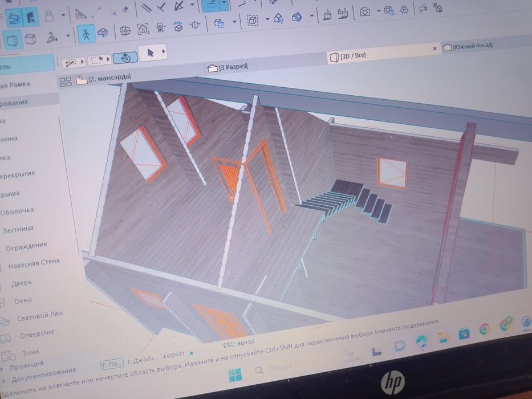Select the Ограждение tool
Image resolution: width=532 pixels, height=399 pixels.
26,246
